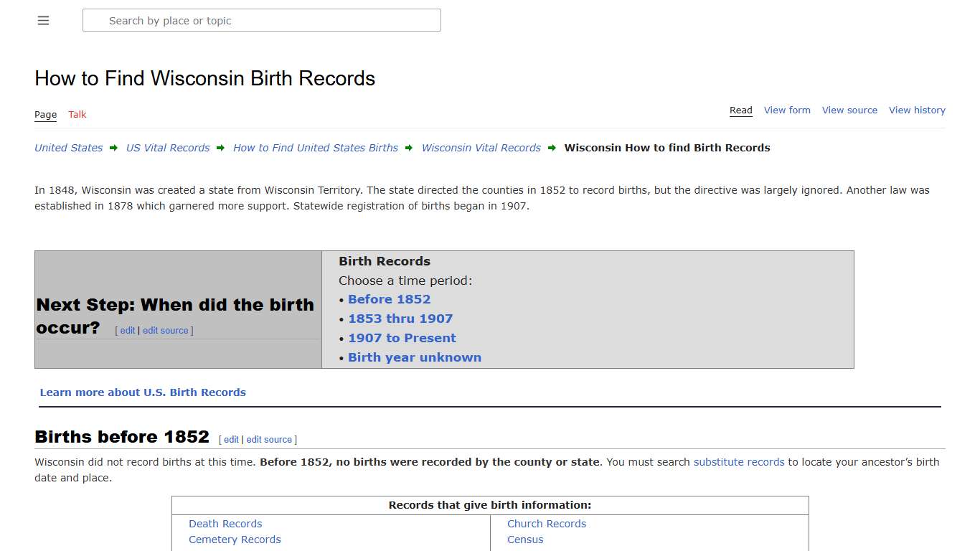Click the search magnifier in the search bar
980x551 pixels.
[x=95, y=20]
